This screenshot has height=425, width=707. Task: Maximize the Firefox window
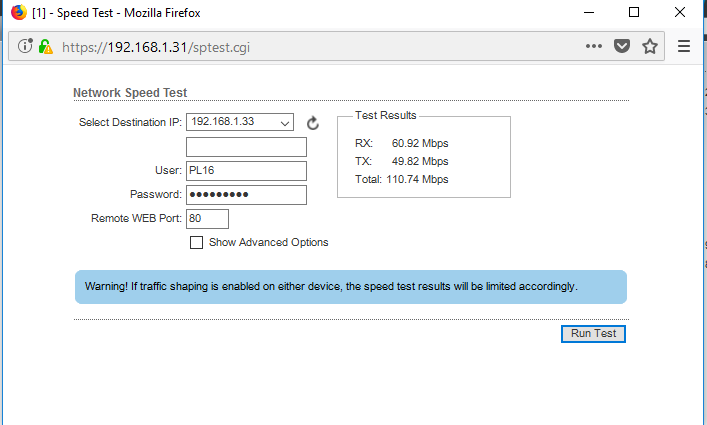634,13
